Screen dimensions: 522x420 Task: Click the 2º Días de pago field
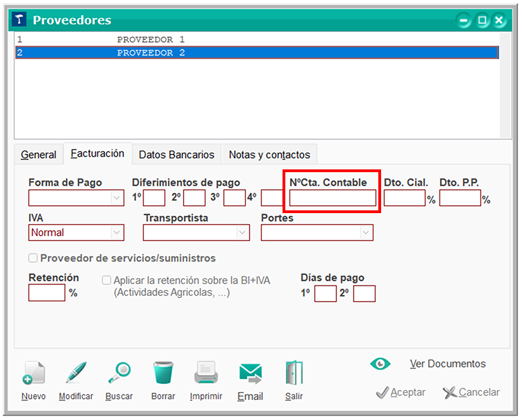[364, 294]
